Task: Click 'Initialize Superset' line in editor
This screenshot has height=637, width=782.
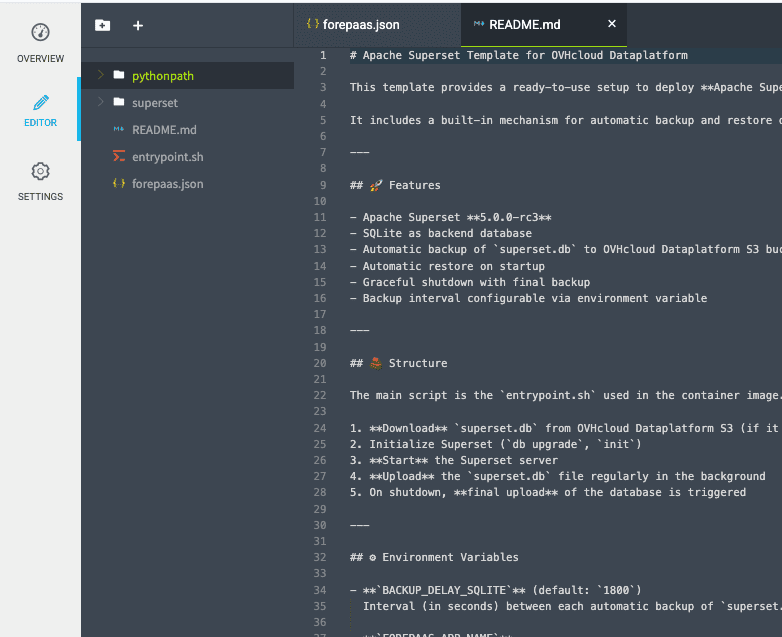Action: [496, 444]
